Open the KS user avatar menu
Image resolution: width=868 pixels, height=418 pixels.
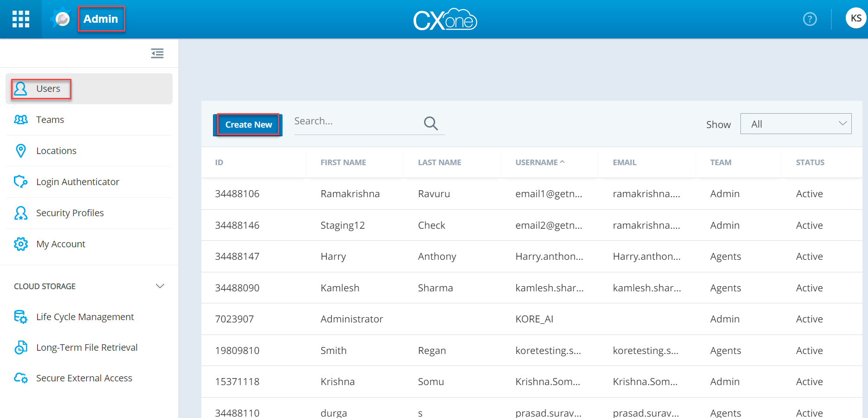pyautogui.click(x=855, y=19)
